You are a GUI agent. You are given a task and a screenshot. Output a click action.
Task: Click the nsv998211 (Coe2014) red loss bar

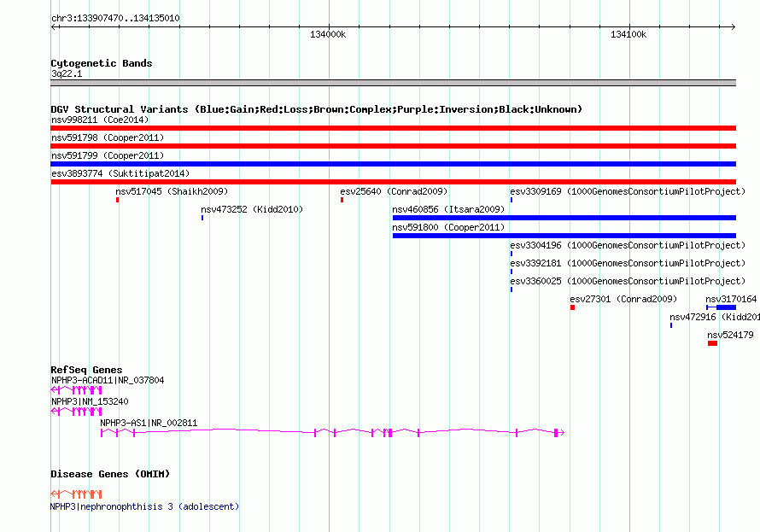point(393,128)
